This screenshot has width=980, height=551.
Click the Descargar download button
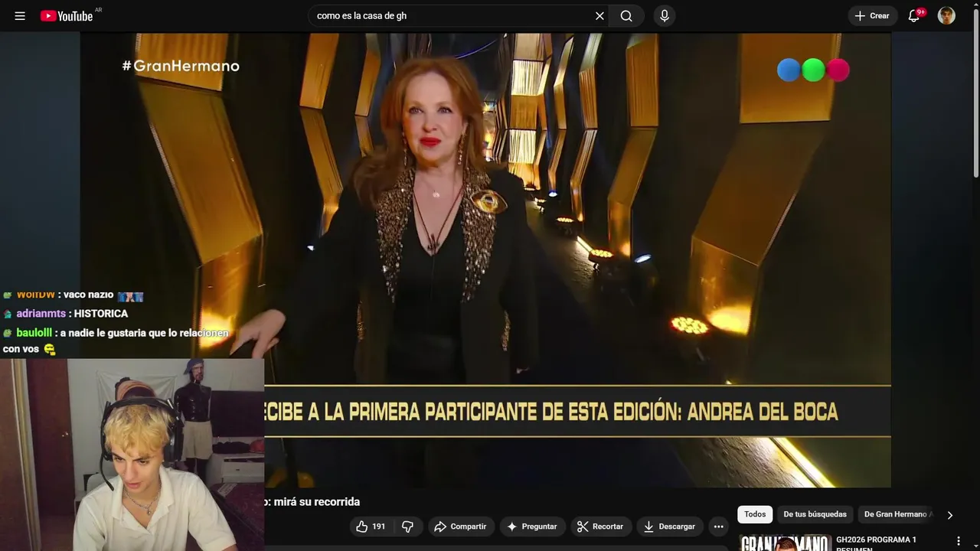tap(670, 527)
